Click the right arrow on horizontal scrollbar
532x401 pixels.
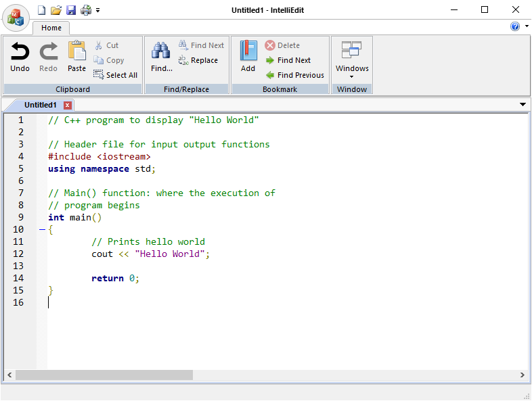pos(522,375)
